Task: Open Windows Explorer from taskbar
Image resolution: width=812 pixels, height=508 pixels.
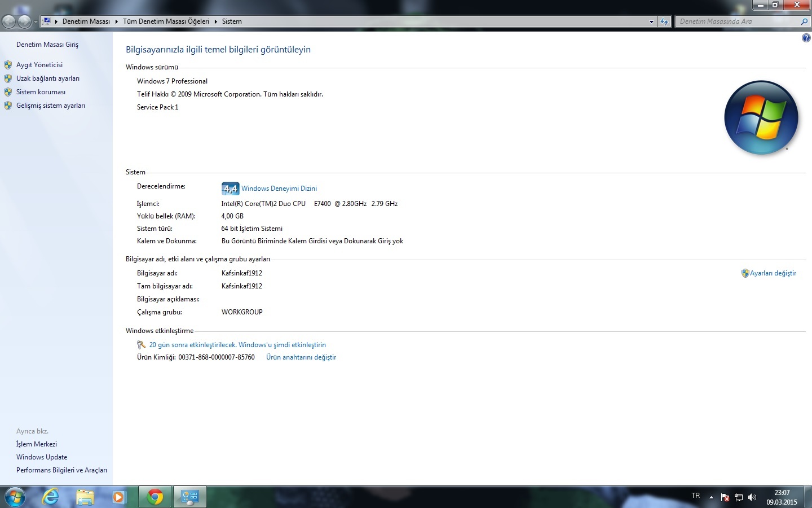Action: [x=85, y=497]
